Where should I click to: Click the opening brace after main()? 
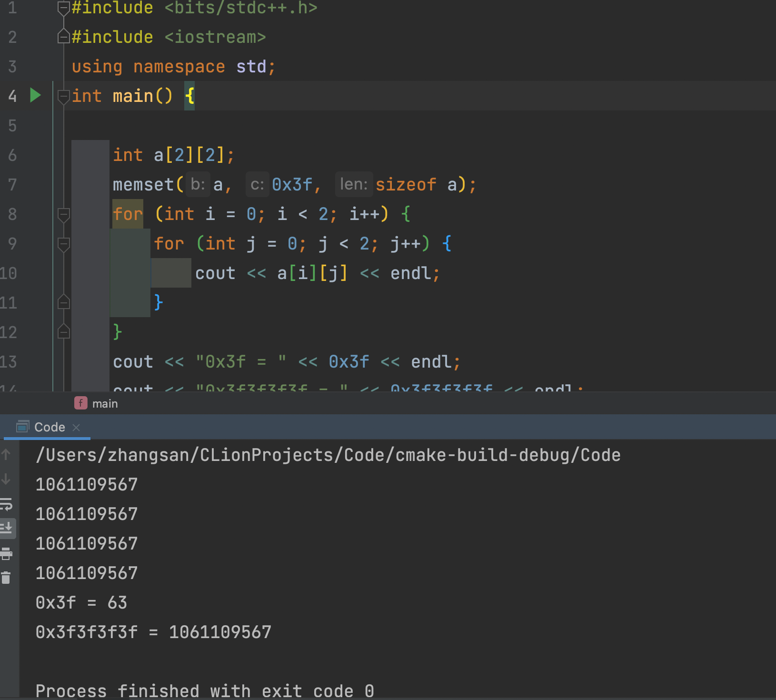(189, 96)
